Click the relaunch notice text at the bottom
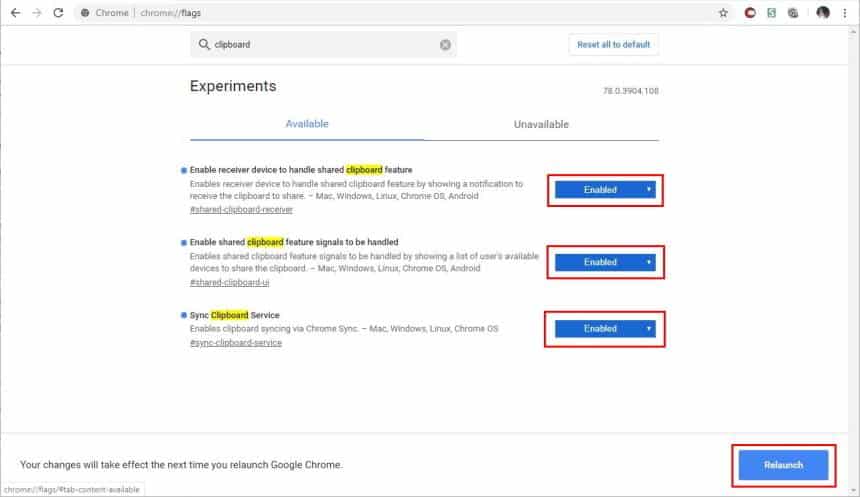 pyautogui.click(x=182, y=465)
